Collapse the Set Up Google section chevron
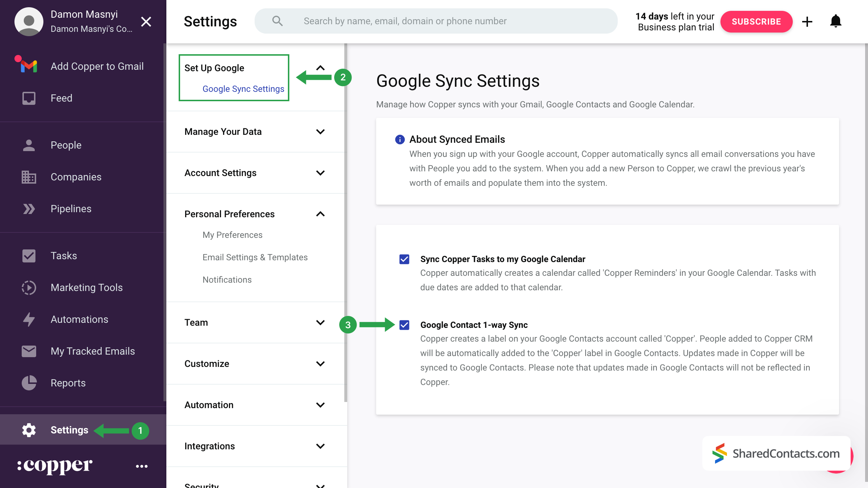The height and width of the screenshot is (488, 868). (x=320, y=68)
